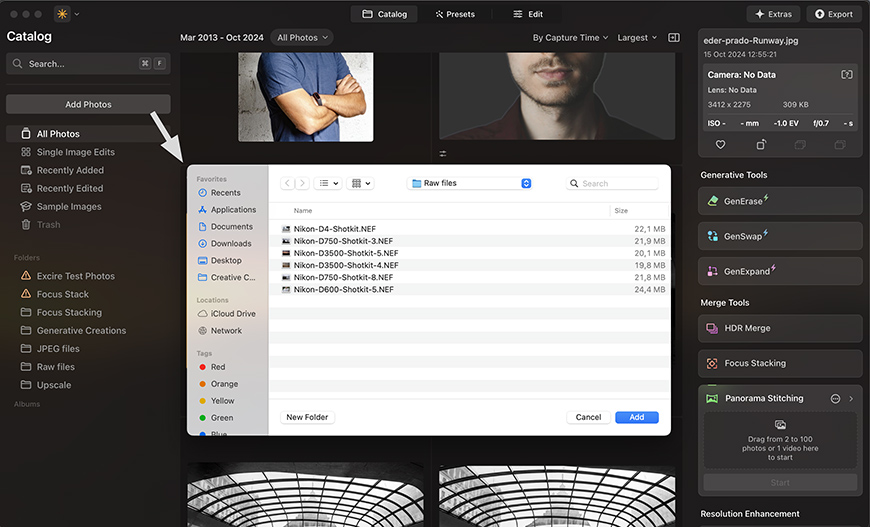Select Nikon-D4-Shotkit.NEF file
Screen dimensions: 870x527
(469, 229)
